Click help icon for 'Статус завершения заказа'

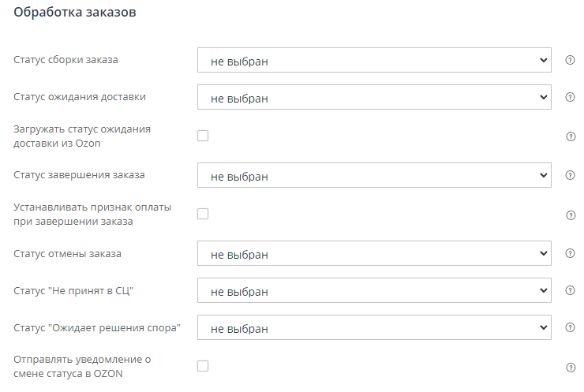(x=570, y=175)
